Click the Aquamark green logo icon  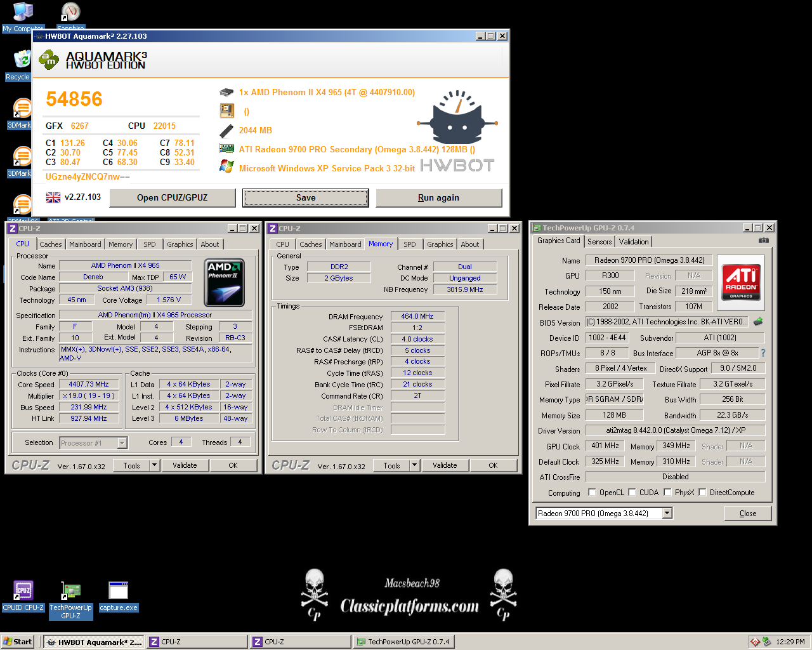coord(49,60)
